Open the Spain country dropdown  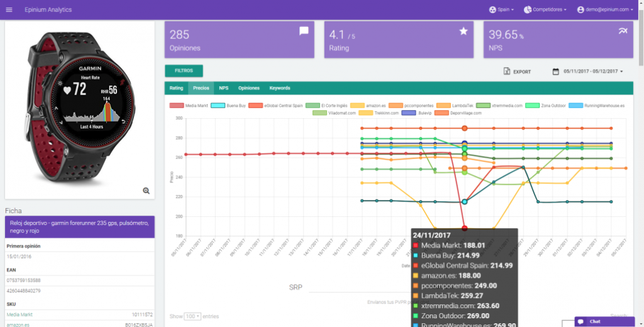[501, 9]
